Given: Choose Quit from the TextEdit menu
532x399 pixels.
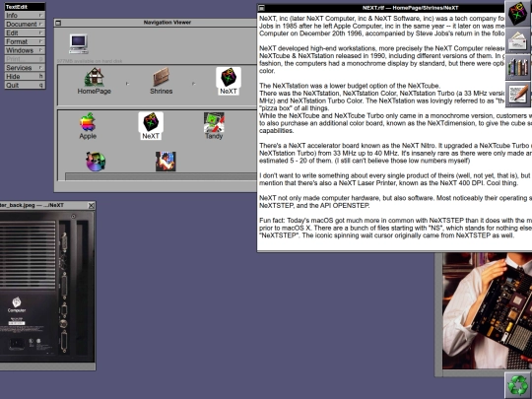Looking at the screenshot, I should pos(25,85).
